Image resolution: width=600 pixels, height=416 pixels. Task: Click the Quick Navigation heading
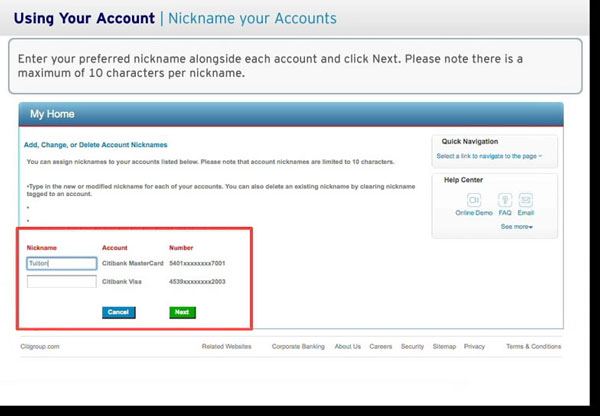[x=470, y=141]
